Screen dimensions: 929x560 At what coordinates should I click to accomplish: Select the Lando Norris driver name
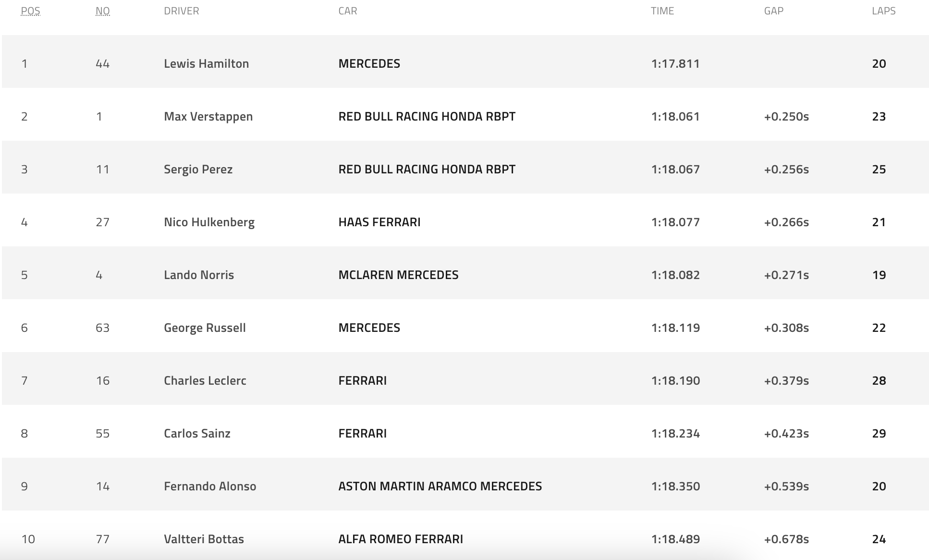[x=199, y=275]
